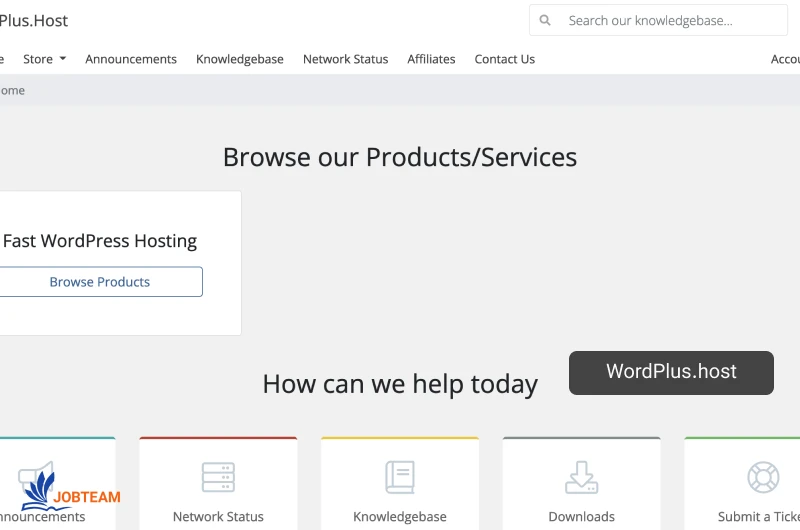Open the Contact Us page
800x530 pixels.
pos(505,59)
